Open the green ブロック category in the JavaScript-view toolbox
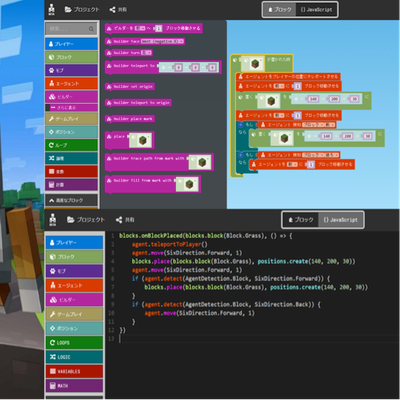 (74, 257)
